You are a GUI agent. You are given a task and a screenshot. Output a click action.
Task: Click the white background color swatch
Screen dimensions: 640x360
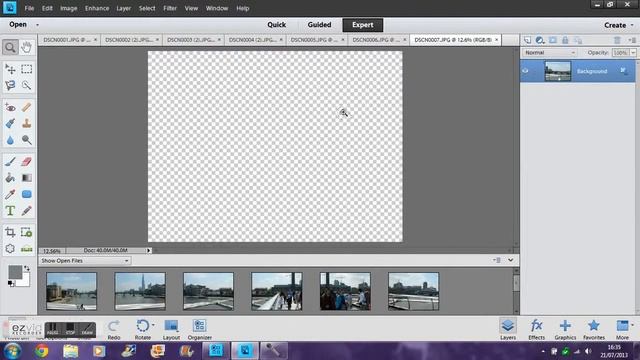point(25,282)
